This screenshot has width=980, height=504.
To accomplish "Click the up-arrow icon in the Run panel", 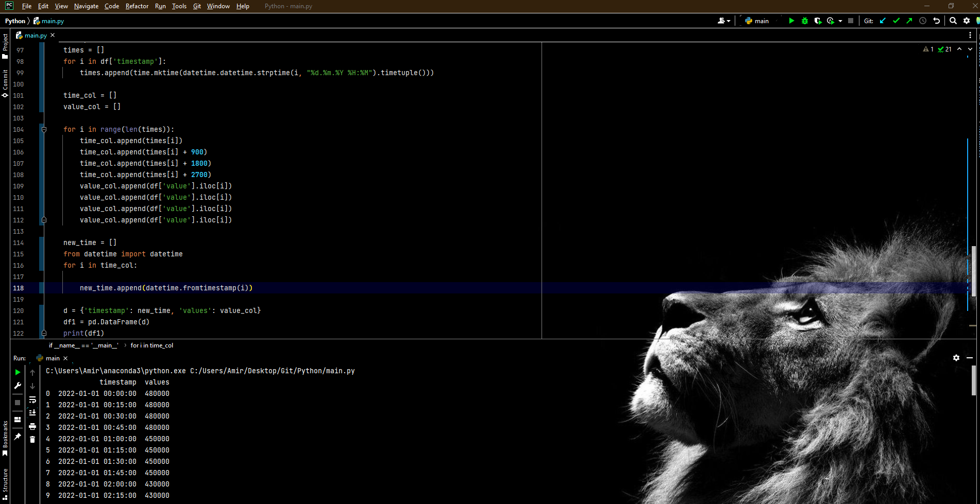I will 32,372.
